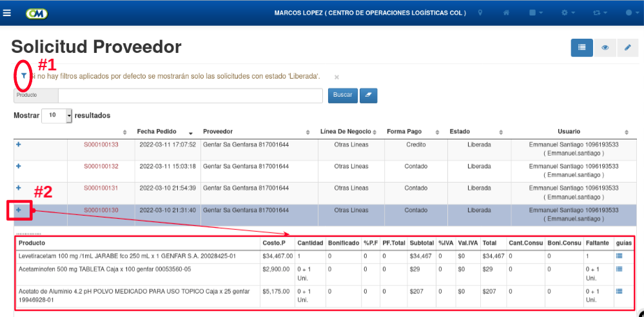Click the Faltante column header
Screen dimensions: 644x317
point(598,243)
